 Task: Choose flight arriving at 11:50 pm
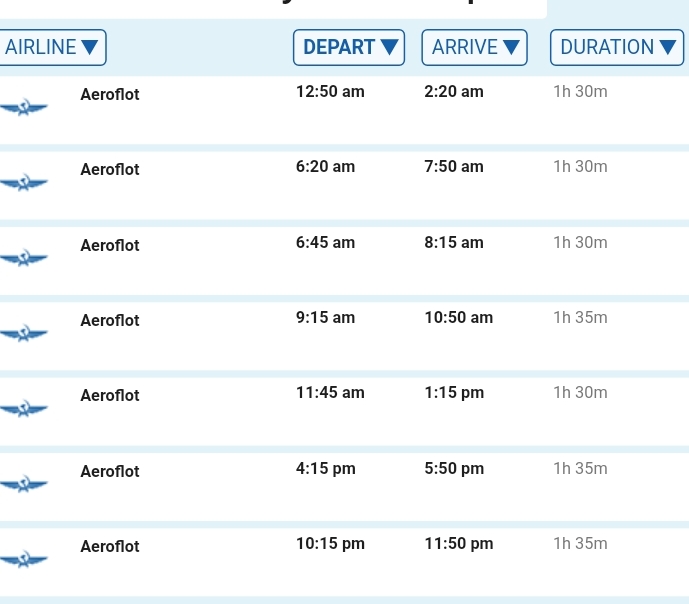tap(459, 544)
